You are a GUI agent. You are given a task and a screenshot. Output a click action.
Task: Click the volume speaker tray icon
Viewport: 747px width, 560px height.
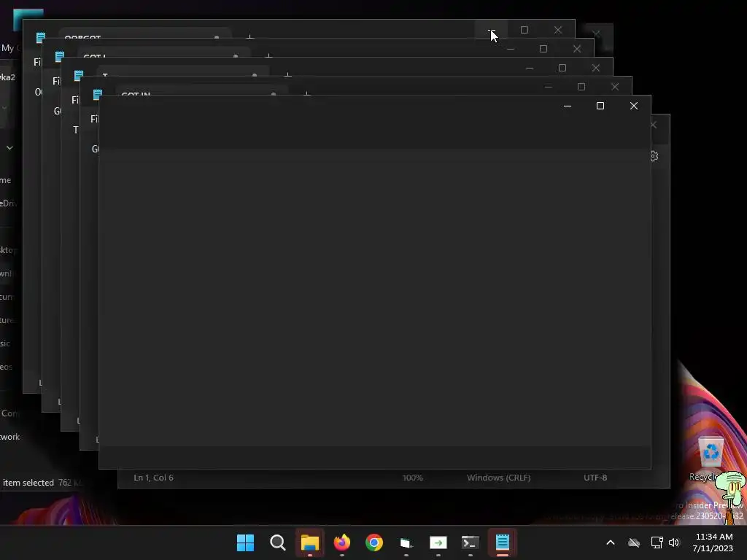pos(673,542)
